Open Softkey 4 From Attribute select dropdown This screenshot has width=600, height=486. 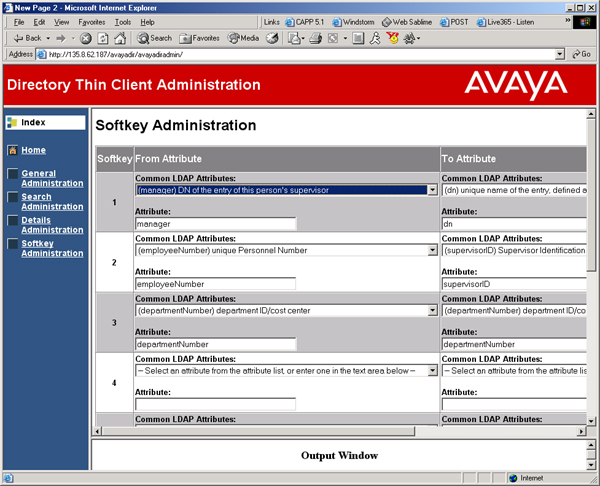[432, 371]
